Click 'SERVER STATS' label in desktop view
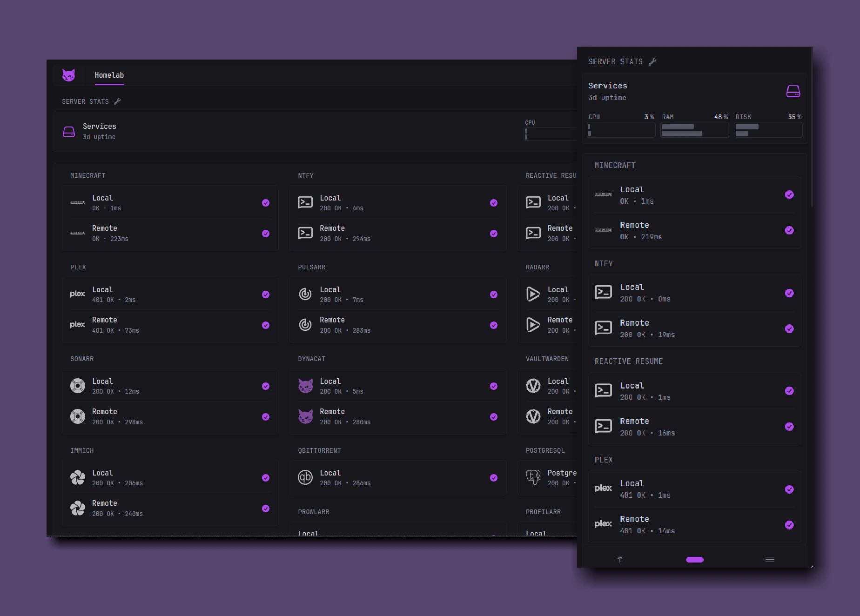860x616 pixels. tap(85, 101)
